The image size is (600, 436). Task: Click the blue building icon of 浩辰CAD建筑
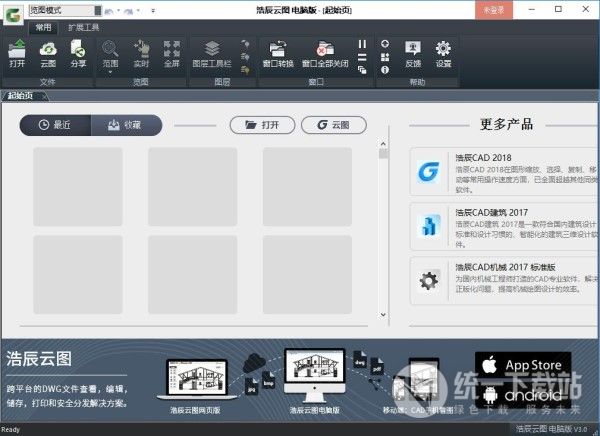click(429, 226)
